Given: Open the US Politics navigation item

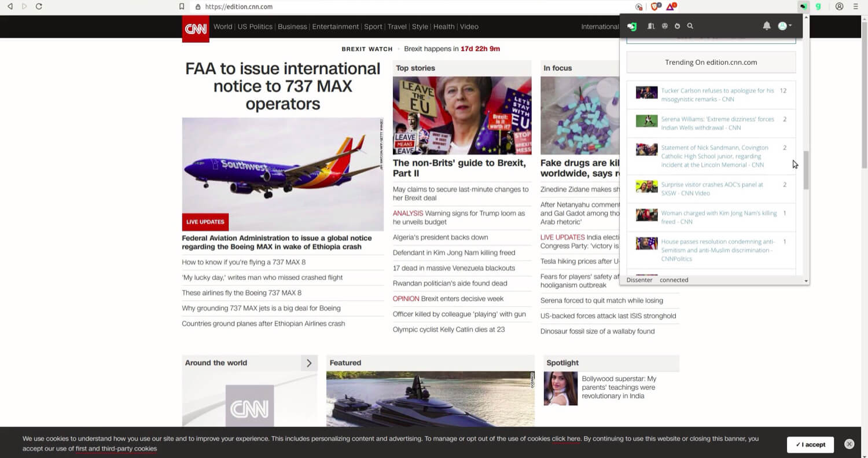Looking at the screenshot, I should click(255, 27).
